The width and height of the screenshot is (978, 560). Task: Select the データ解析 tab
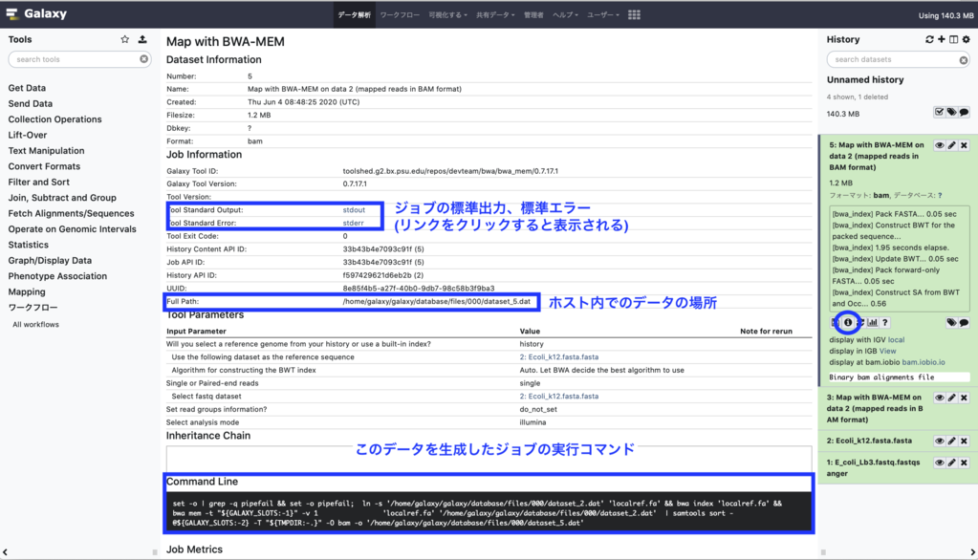355,15
